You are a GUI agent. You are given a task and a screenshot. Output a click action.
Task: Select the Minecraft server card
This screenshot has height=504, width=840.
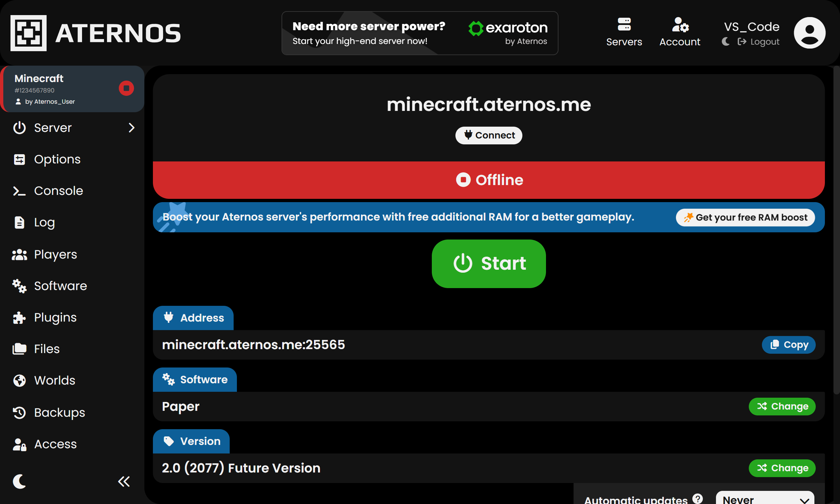tap(72, 89)
